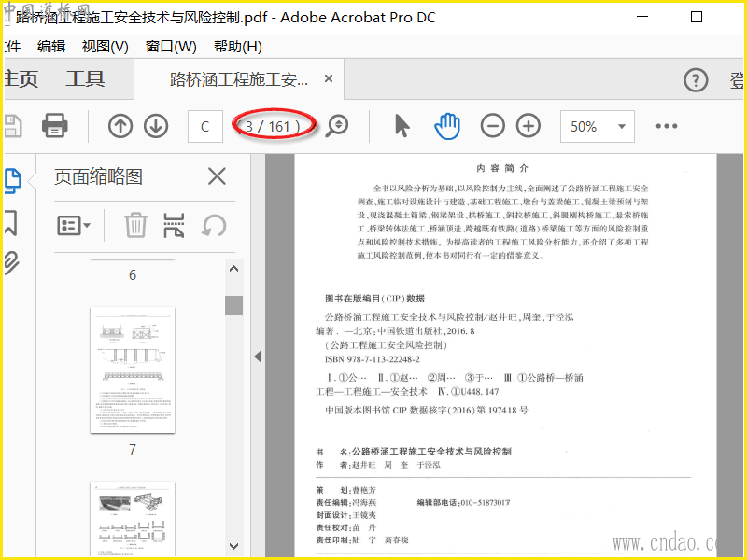Activate the hand pan tool
747x560 pixels.
447,126
